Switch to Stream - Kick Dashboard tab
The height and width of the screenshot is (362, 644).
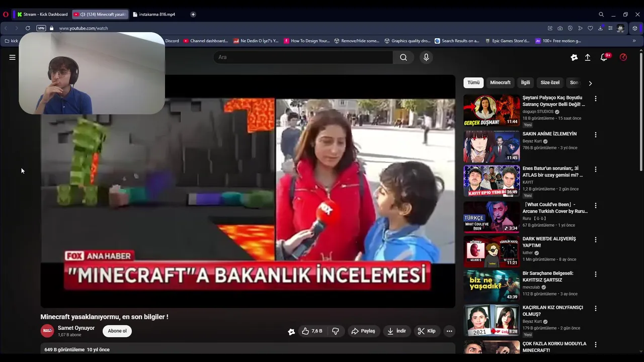click(x=42, y=15)
